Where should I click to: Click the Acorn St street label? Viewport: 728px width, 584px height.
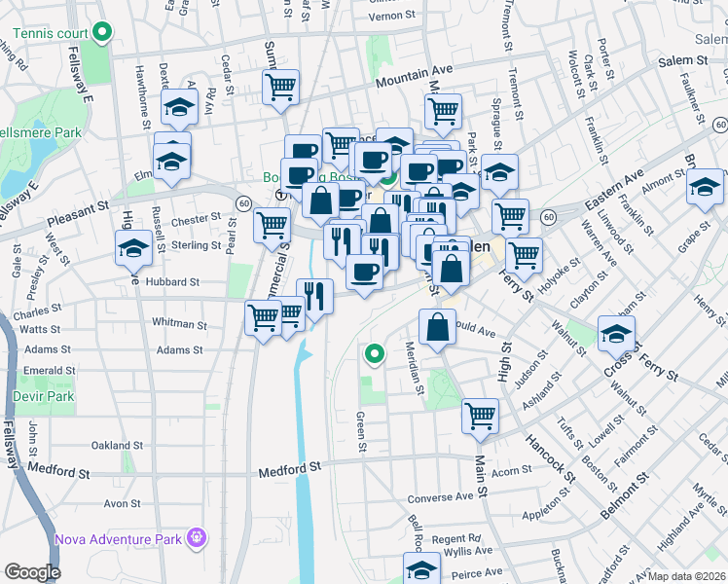pyautogui.click(x=512, y=471)
